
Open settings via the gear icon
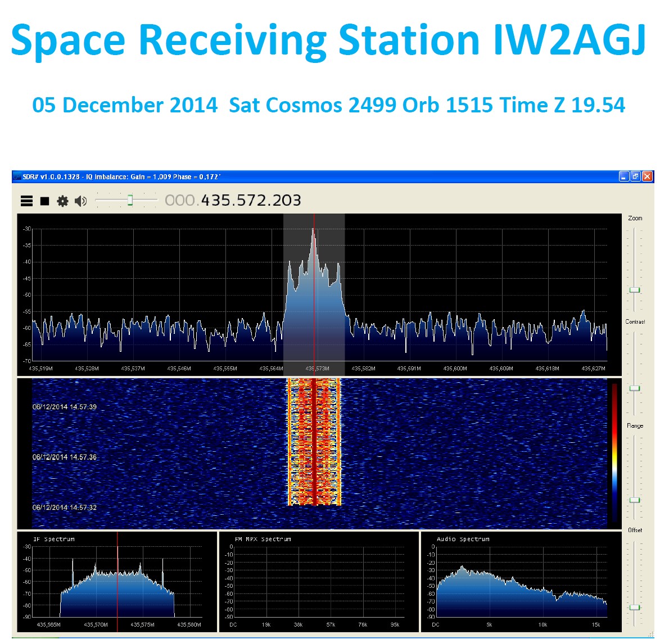tap(62, 201)
